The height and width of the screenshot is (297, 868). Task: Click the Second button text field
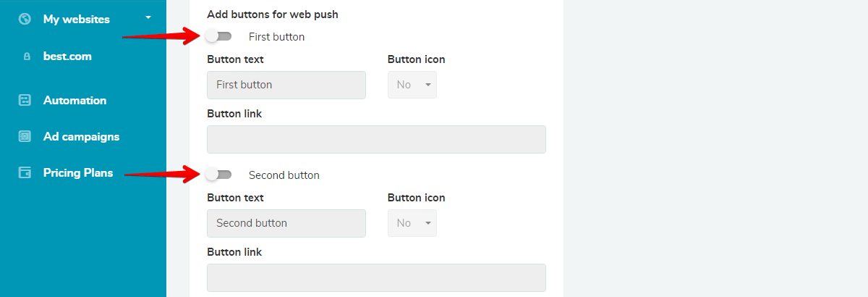tap(286, 223)
